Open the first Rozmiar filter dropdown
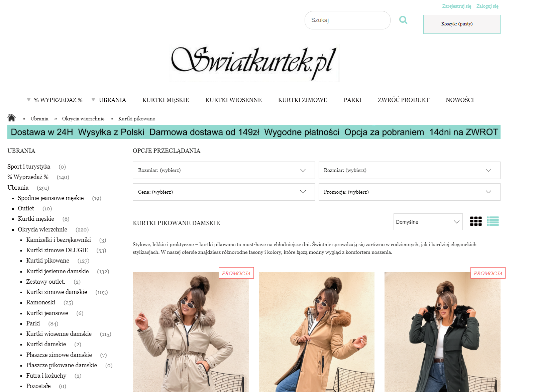Viewport: 539px width, 392px height. [224, 170]
